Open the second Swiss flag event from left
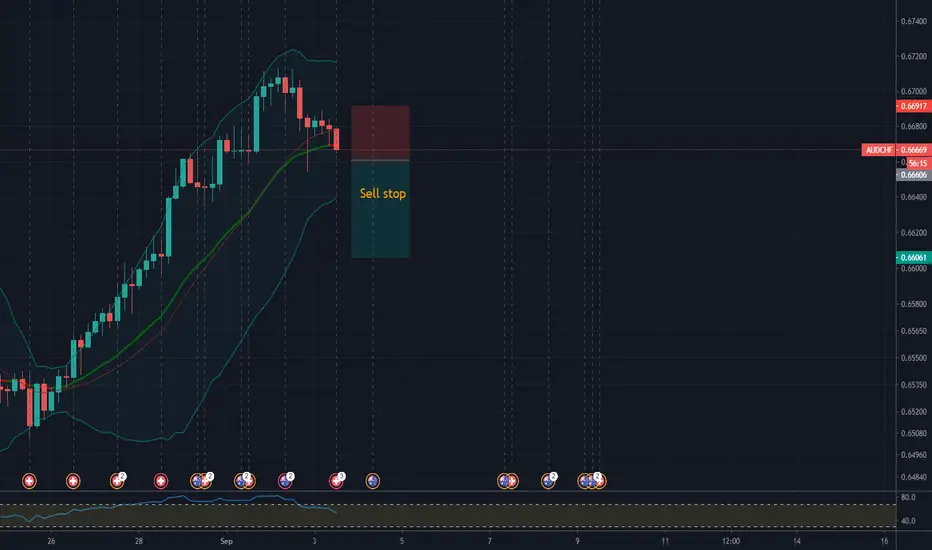The height and width of the screenshot is (550, 932). [73, 480]
